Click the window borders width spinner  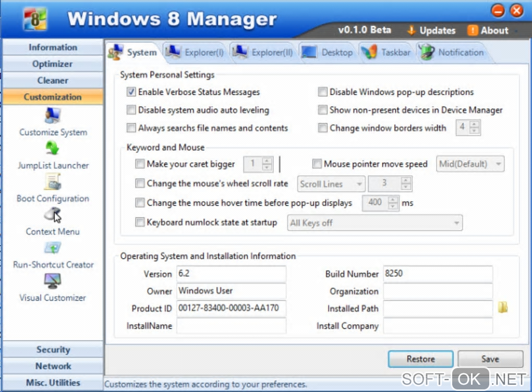point(468,128)
